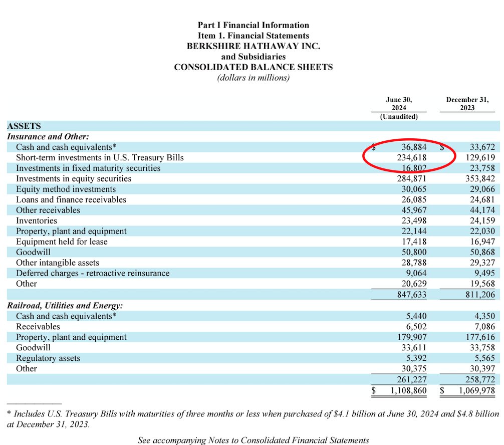504x445 pixels.
Task: Select the 'Goodwill' label in Insurance section
Action: [33, 252]
